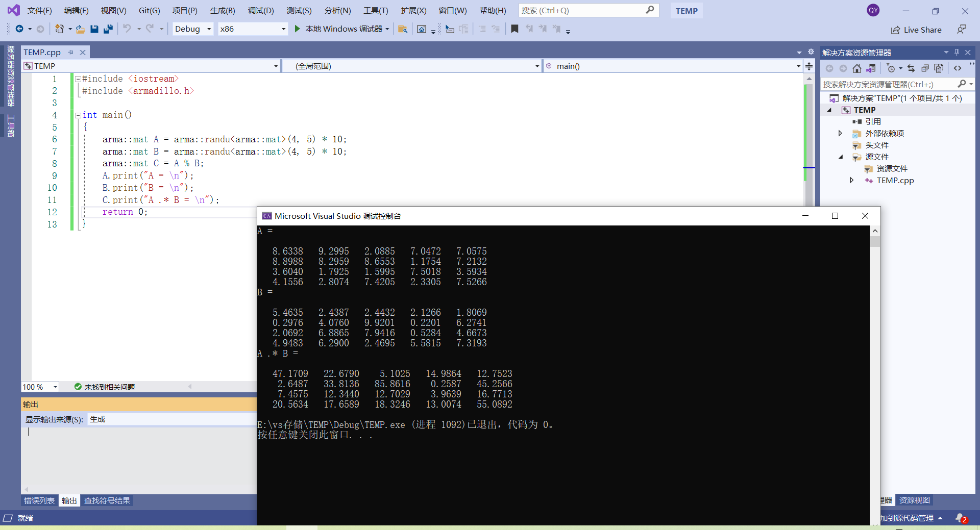The image size is (980, 530).
Task: Click the Open File folder icon
Action: click(81, 29)
